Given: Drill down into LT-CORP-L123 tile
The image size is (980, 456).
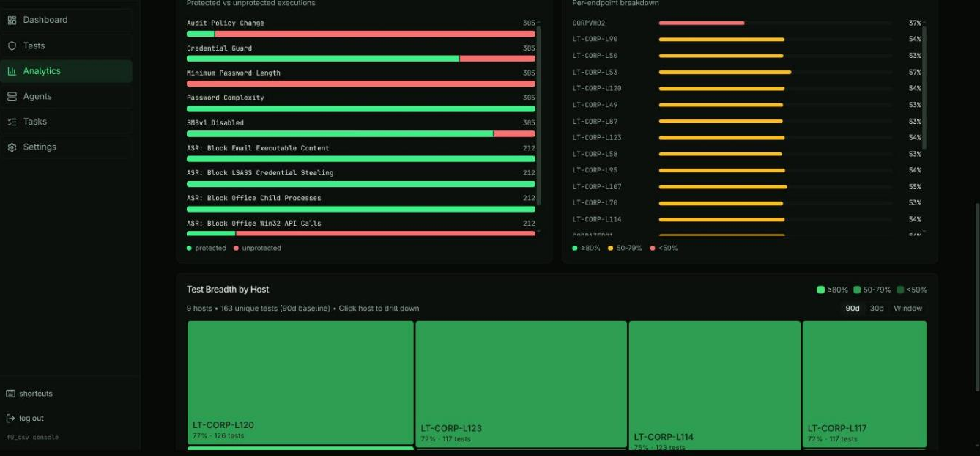Looking at the screenshot, I should 521,384.
